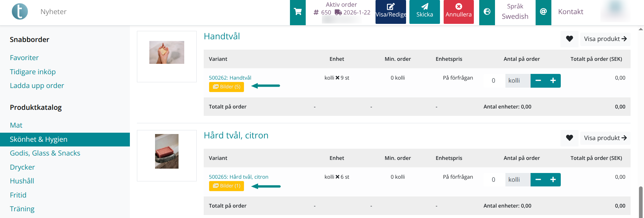Click the Handtvål quantity input field
Image resolution: width=644 pixels, height=218 pixels.
(493, 81)
